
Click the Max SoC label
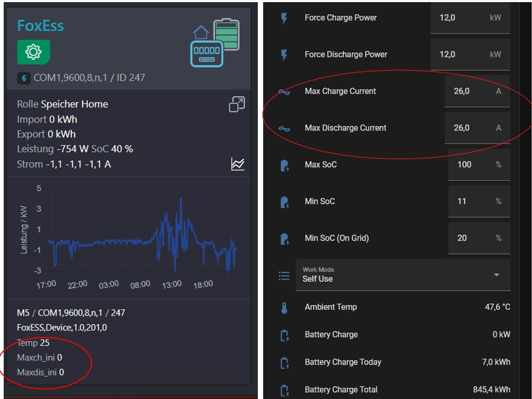[320, 165]
